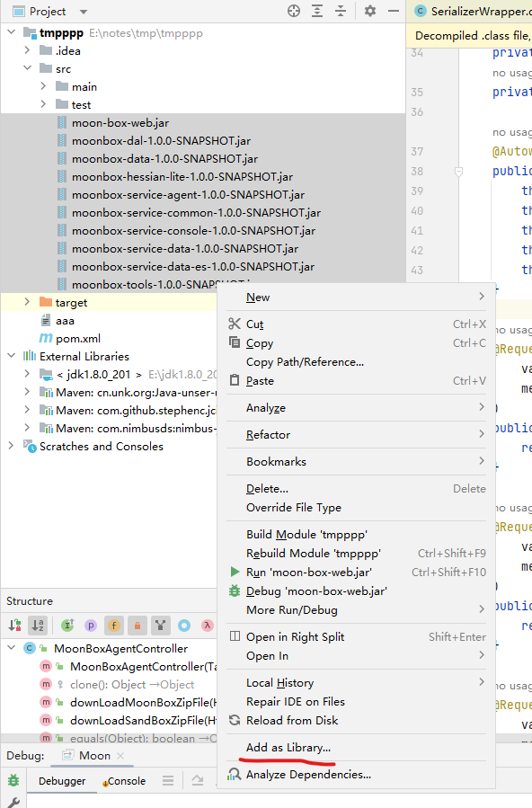Open the Project view dropdown arrow

coord(84,12)
